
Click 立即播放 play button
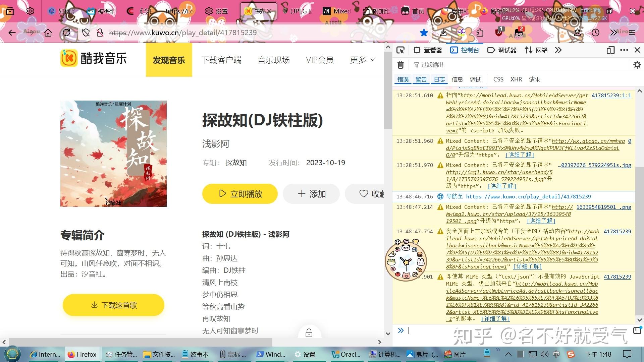[x=240, y=194]
